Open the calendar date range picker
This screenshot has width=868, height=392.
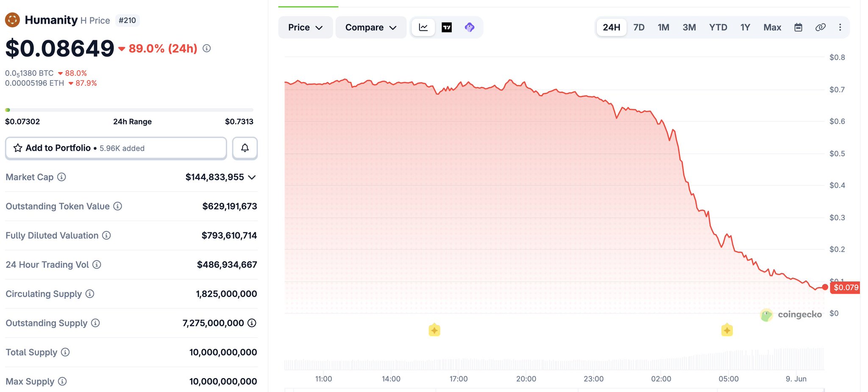798,28
